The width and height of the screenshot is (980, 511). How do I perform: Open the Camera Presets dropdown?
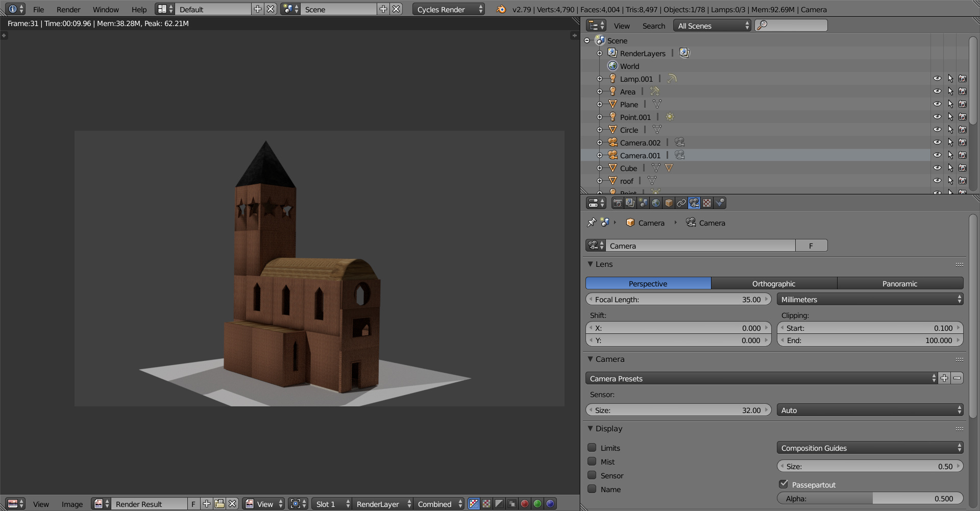pos(762,378)
